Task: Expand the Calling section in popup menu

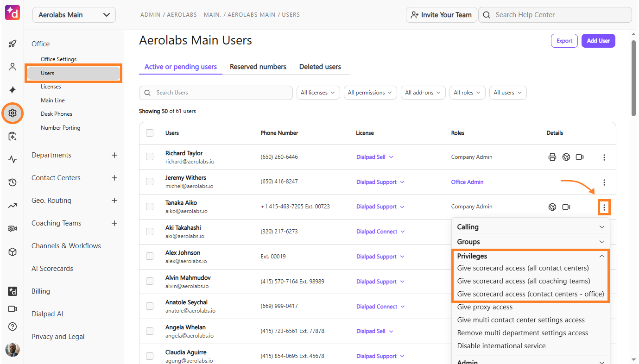Action: click(x=531, y=227)
